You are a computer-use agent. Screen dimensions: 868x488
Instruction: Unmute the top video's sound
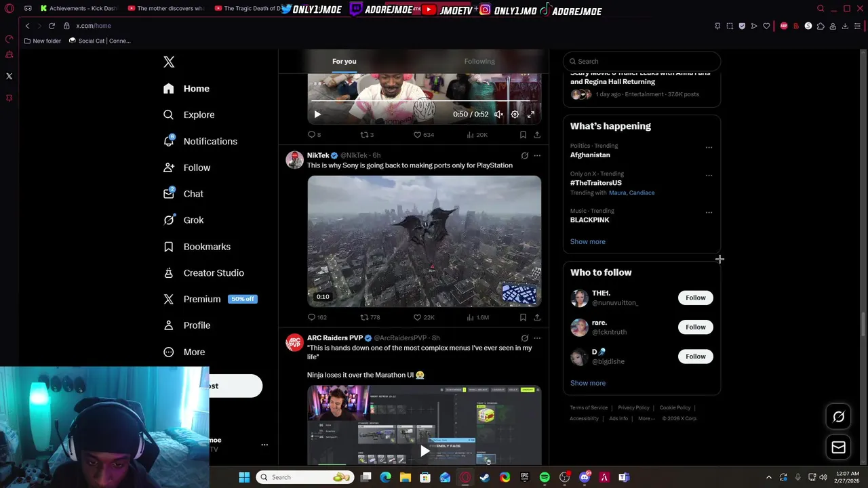(498, 115)
